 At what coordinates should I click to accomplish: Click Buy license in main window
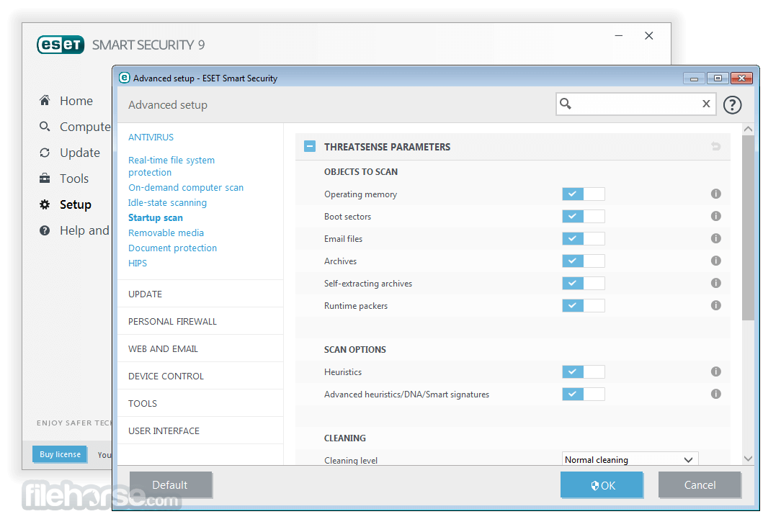point(60,454)
